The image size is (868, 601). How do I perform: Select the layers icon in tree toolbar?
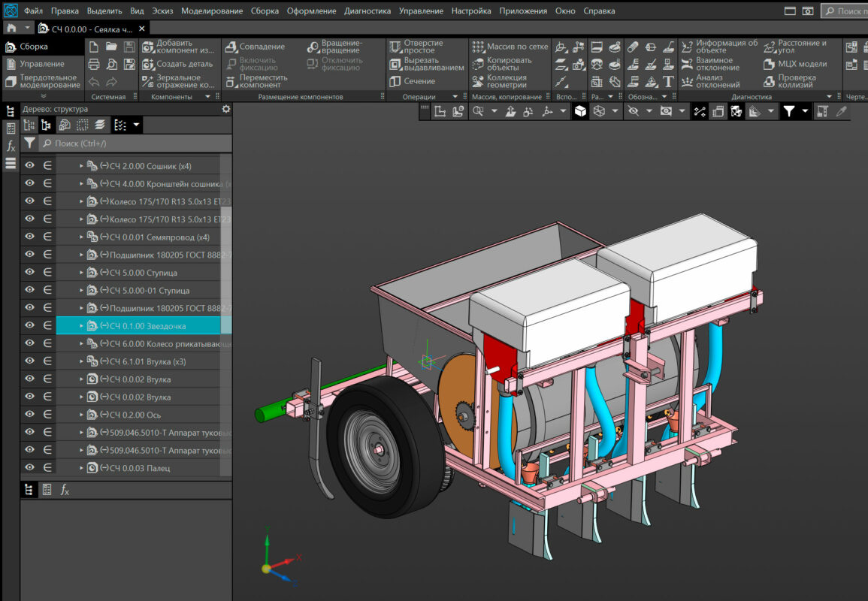[100, 125]
